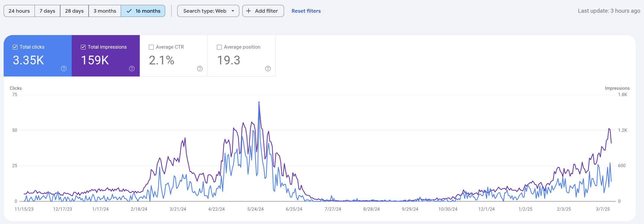Select the 7 days date range
This screenshot has width=644, height=224.
click(47, 11)
